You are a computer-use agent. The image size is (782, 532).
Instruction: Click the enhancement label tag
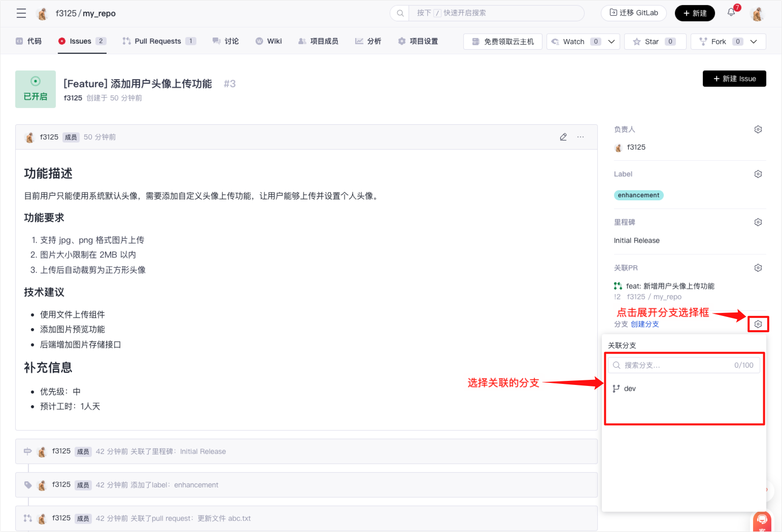tap(638, 195)
